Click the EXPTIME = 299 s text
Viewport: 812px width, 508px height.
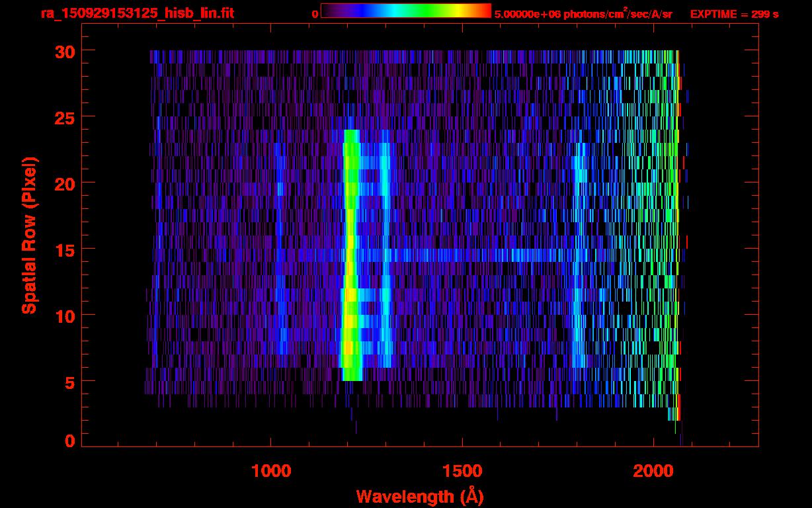click(x=734, y=14)
